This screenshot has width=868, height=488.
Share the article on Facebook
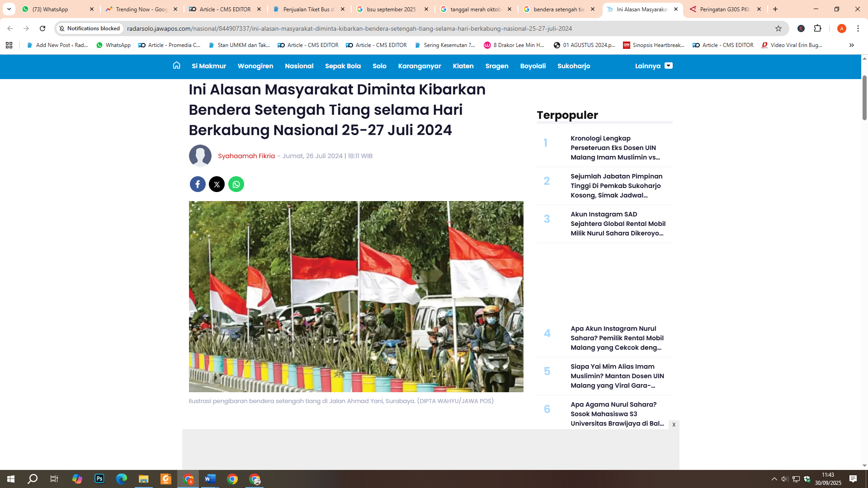click(x=198, y=184)
